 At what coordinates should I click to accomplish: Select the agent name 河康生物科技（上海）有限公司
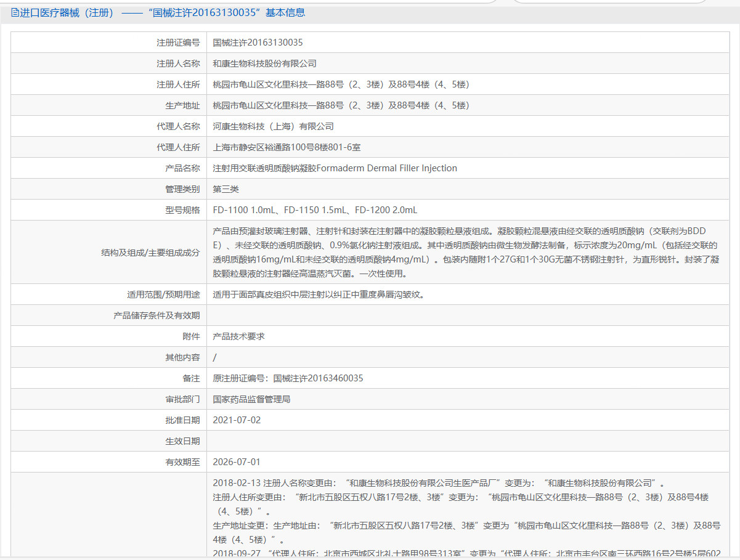pyautogui.click(x=273, y=126)
